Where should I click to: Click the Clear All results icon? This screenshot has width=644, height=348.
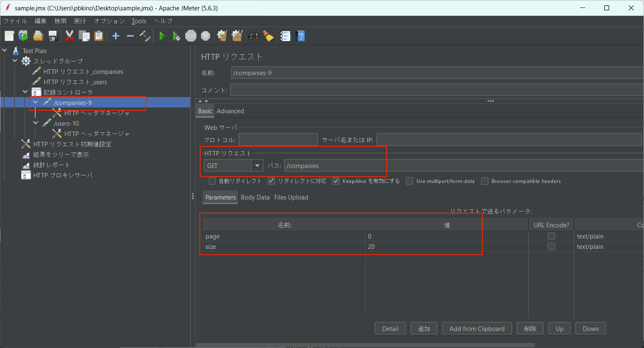click(x=237, y=36)
